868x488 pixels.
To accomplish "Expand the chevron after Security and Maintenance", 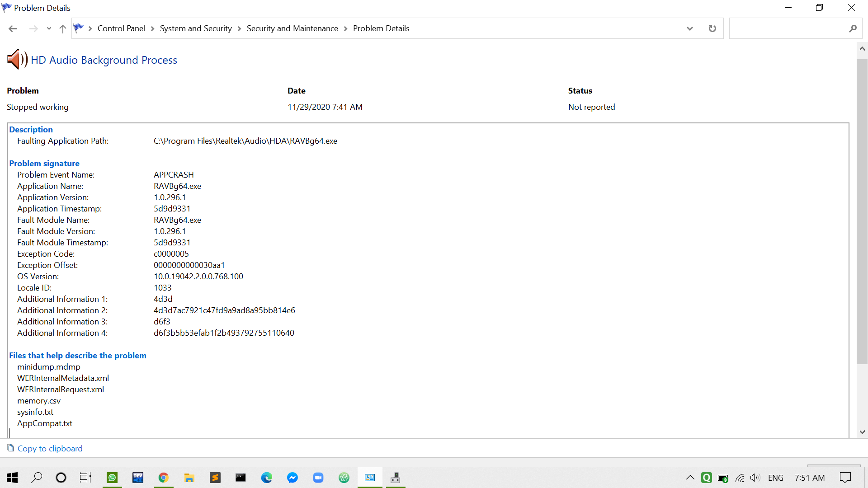I will pos(346,28).
